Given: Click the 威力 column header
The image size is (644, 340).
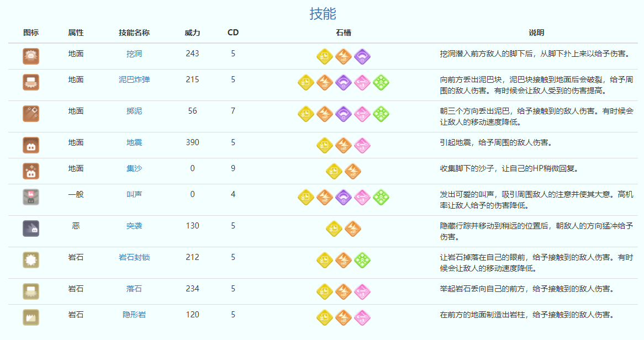Looking at the screenshot, I should pos(192,33).
